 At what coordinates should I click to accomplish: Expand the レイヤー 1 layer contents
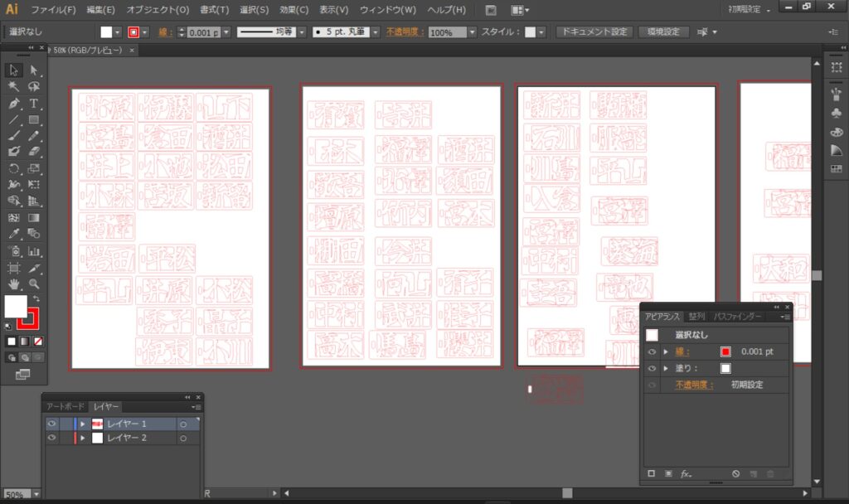coord(82,424)
